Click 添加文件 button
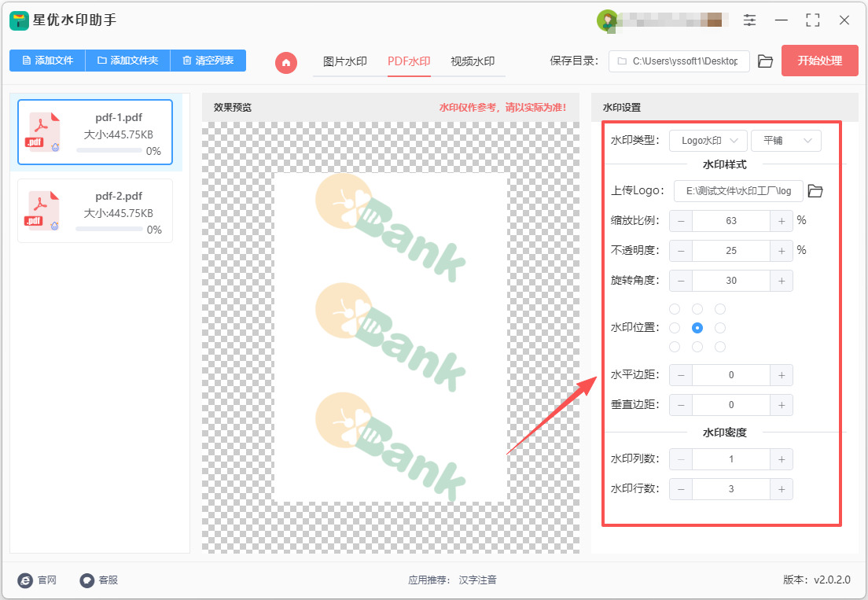The height and width of the screenshot is (600, 868). coord(48,61)
